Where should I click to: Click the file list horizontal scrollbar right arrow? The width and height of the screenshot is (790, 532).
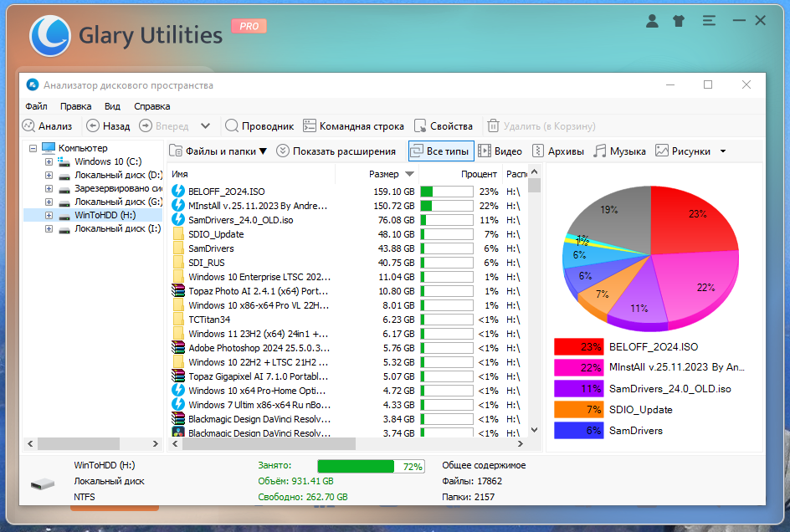pyautogui.click(x=521, y=444)
